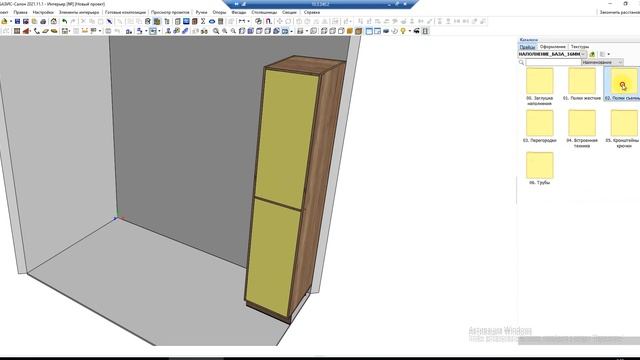Open the Готовые композиции menu
This screenshot has height=360, width=640.
click(125, 12)
